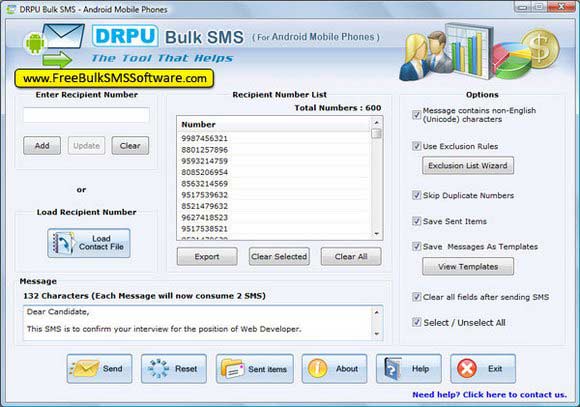Uncheck Skip Duplicate Numbers
This screenshot has height=407, width=580.
click(x=417, y=195)
